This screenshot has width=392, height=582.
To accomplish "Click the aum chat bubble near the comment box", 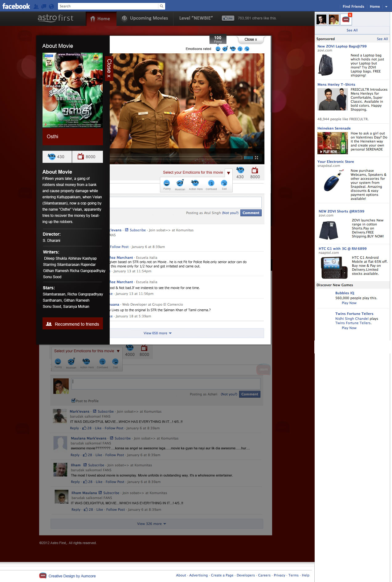I will [263, 369].
